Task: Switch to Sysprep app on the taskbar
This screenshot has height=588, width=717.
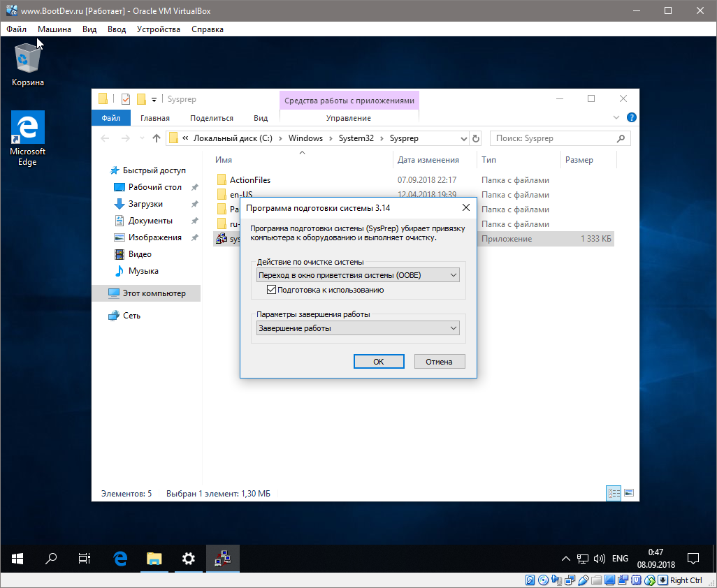Action: [x=223, y=558]
